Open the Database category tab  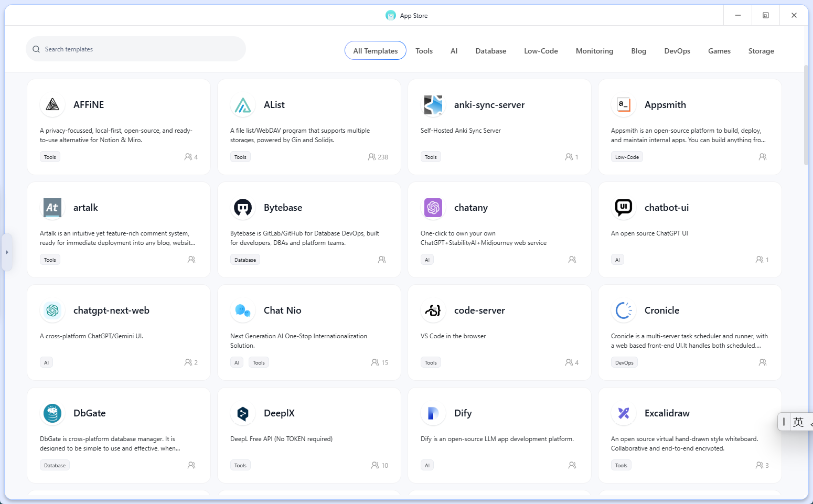491,51
